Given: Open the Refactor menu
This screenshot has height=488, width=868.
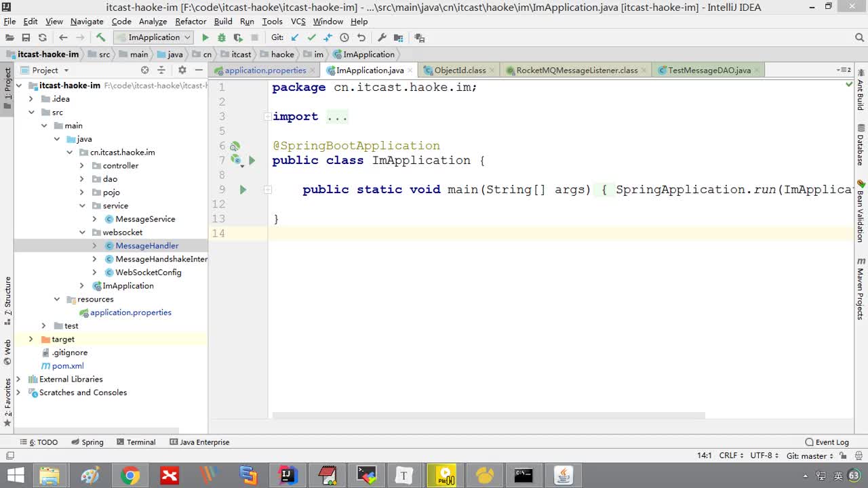Looking at the screenshot, I should point(191,22).
